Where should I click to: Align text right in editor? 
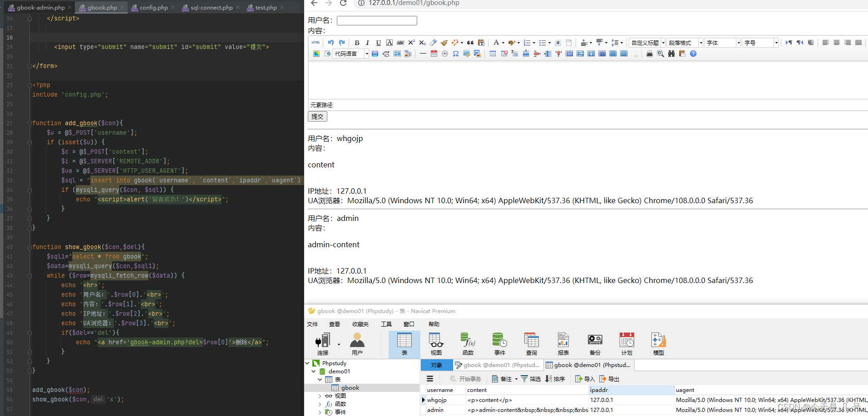tap(848, 43)
